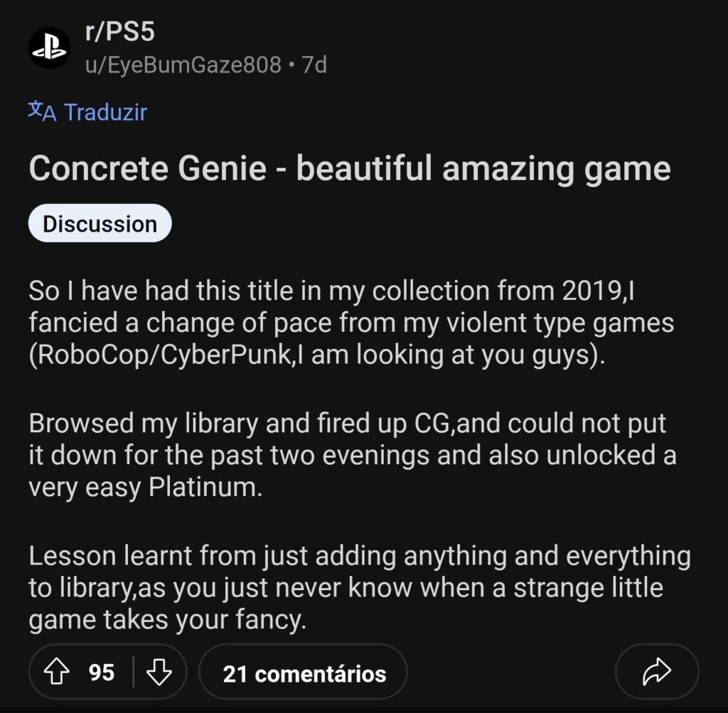Click the share arrow icon
This screenshot has width=728, height=713.
(x=656, y=672)
